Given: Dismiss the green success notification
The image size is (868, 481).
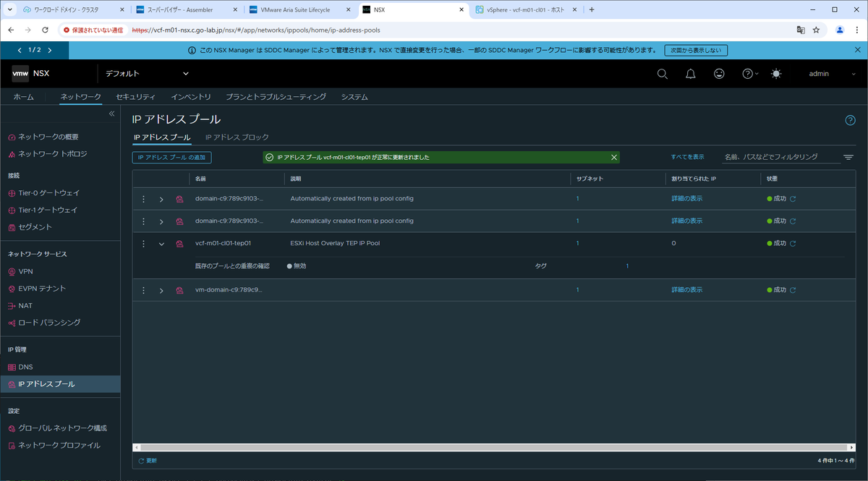Looking at the screenshot, I should [614, 157].
